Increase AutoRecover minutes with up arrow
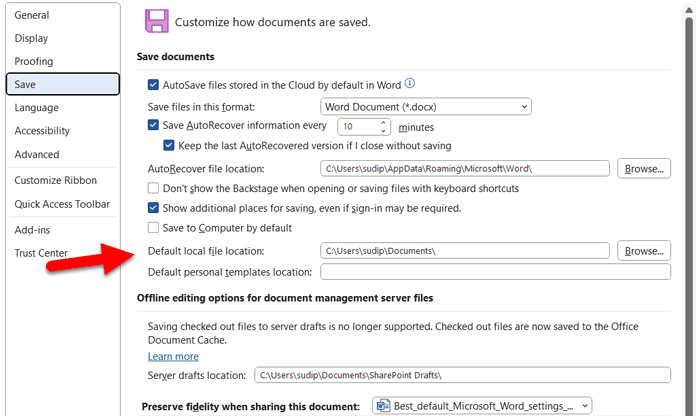Screen dimensions: 700x416 384,122
